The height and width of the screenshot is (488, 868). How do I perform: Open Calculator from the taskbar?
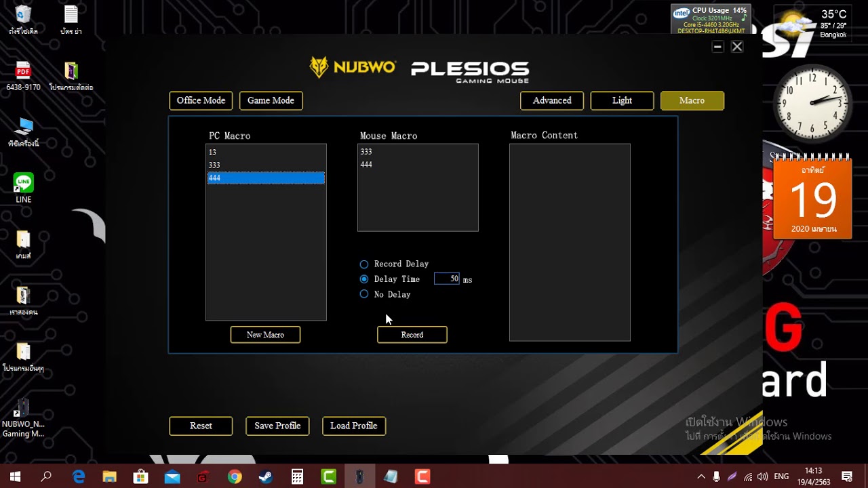tap(297, 476)
